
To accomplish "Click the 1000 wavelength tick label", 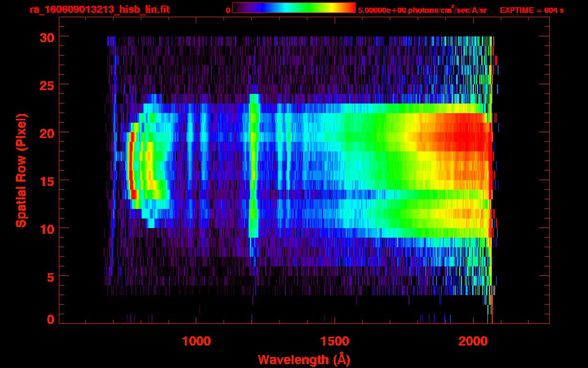I will [x=196, y=341].
